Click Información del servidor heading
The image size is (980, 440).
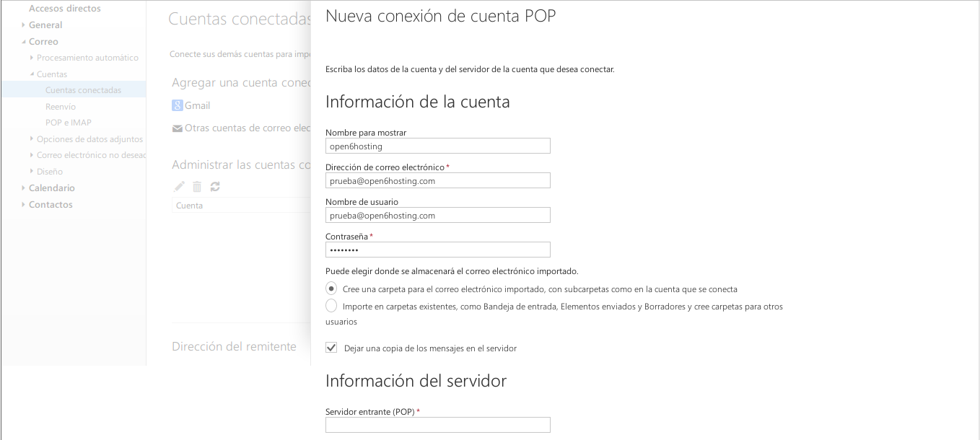point(416,380)
